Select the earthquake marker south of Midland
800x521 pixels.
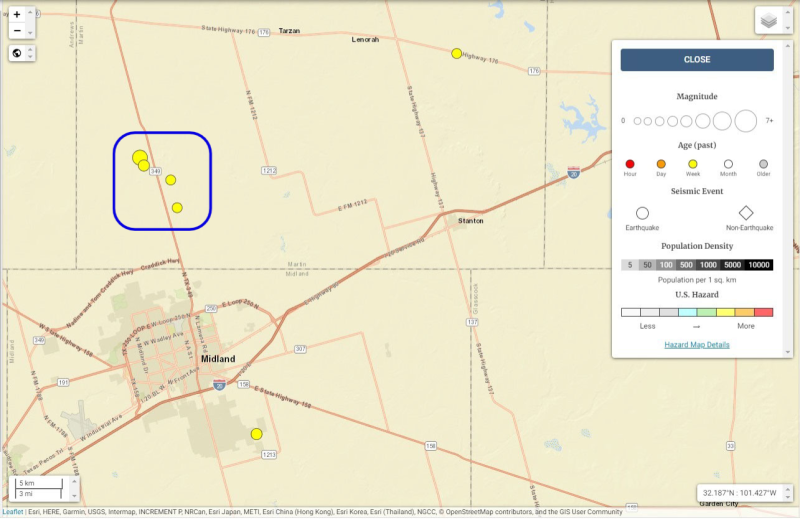pos(256,434)
